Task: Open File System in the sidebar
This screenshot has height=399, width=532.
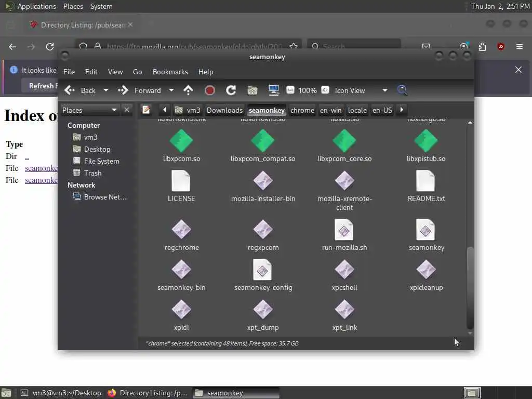Action: pos(96,161)
